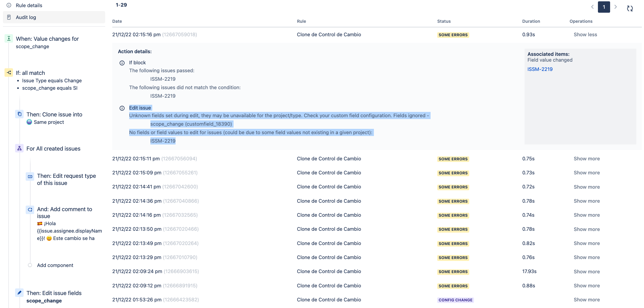Select the If all match condition icon
Image resolution: width=644 pixels, height=308 pixels.
coord(9,73)
